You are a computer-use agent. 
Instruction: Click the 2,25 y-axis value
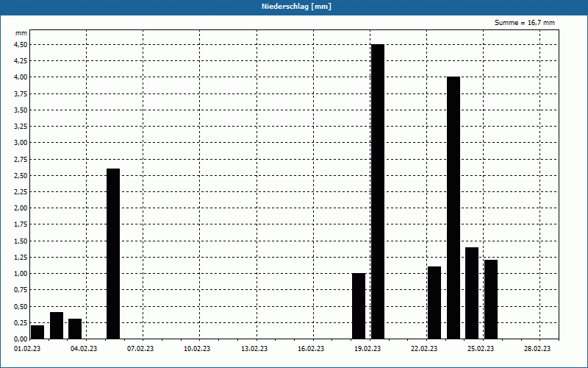point(21,192)
